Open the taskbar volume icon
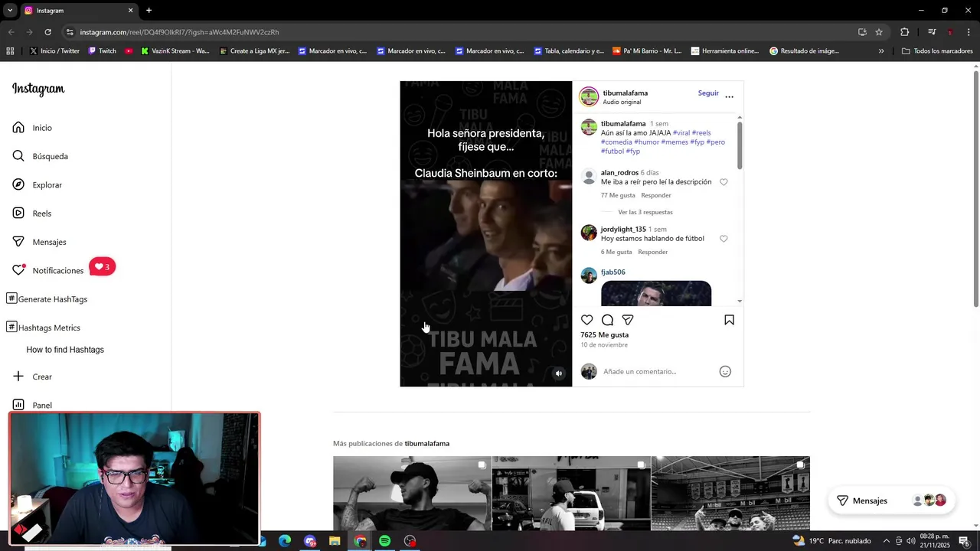The width and height of the screenshot is (980, 551). 910,541
